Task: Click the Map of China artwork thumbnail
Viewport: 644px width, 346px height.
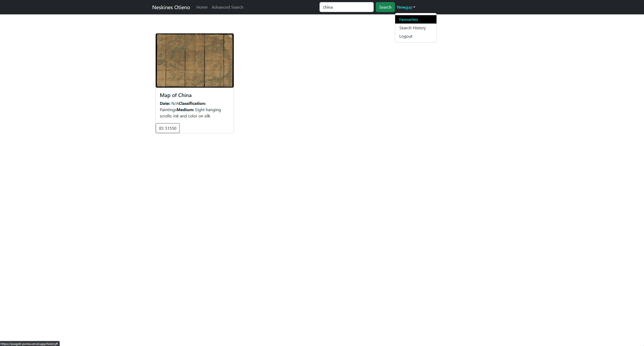Action: pos(194,60)
